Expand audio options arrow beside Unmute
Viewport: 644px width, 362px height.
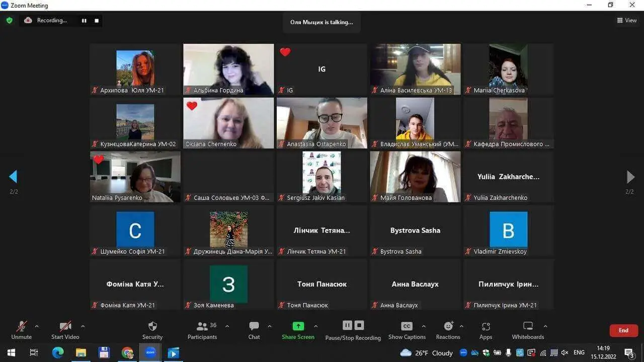37,326
